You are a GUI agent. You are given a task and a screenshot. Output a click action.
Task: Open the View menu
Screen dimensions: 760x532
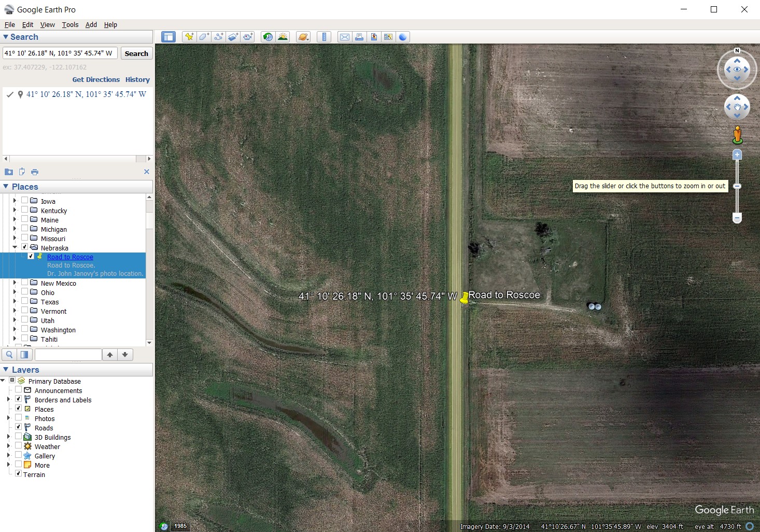point(48,24)
